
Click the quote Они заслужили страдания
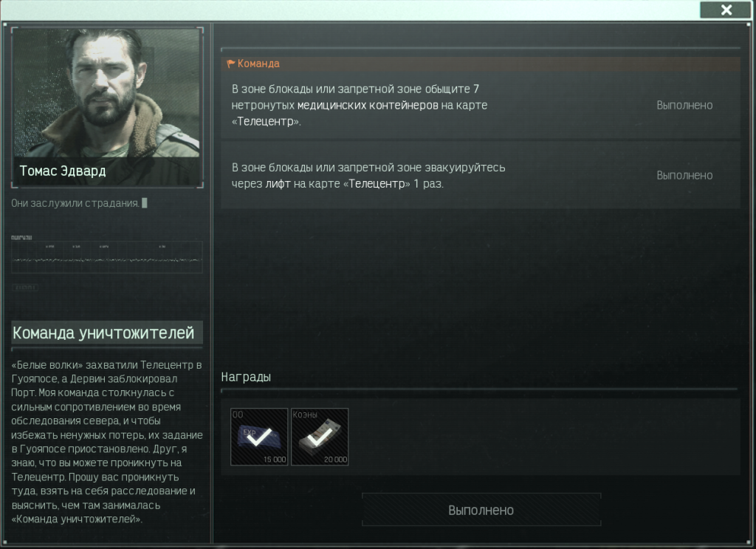[75, 203]
